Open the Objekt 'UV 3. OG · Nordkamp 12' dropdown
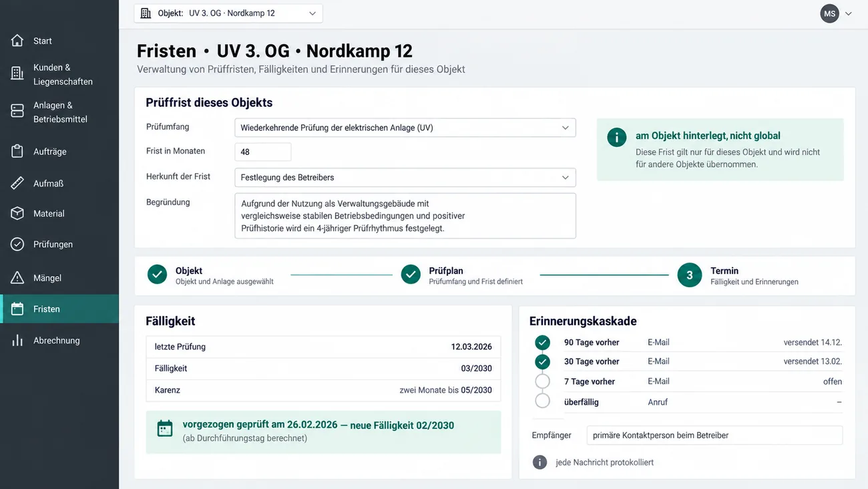 click(228, 13)
